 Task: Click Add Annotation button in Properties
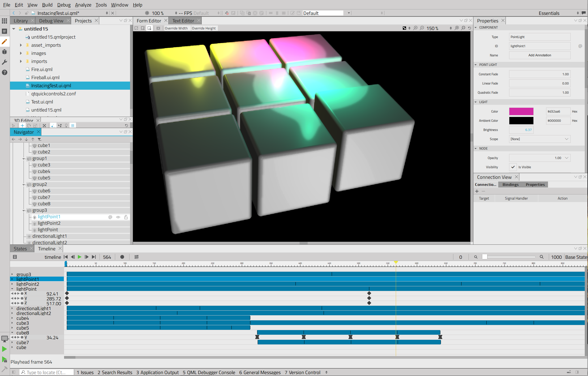point(539,55)
